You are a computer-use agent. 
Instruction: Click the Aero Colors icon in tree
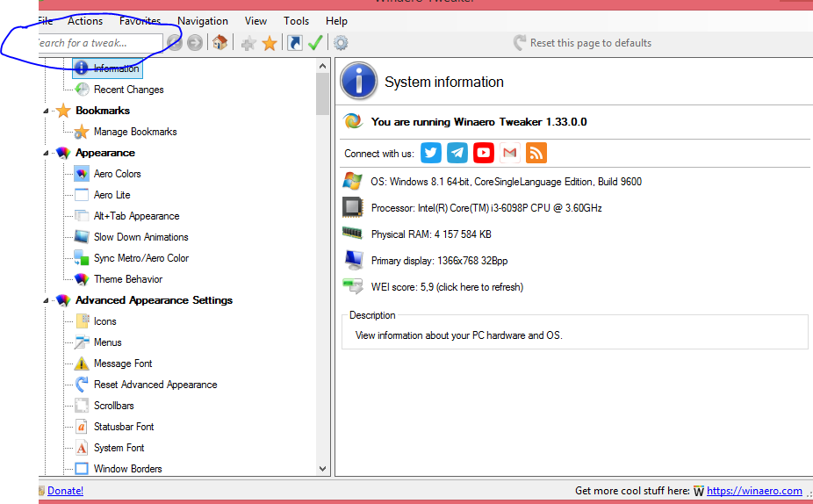coord(82,174)
